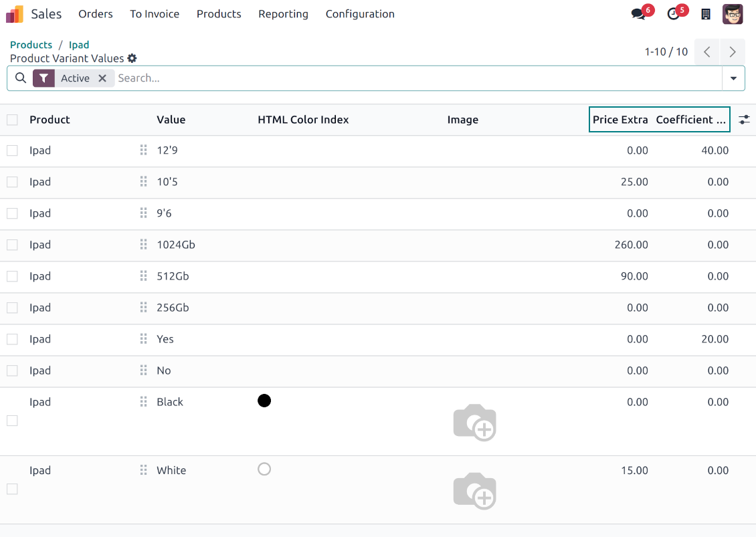
Task: Select the checkbox for the 256Gb row
Action: click(x=12, y=308)
